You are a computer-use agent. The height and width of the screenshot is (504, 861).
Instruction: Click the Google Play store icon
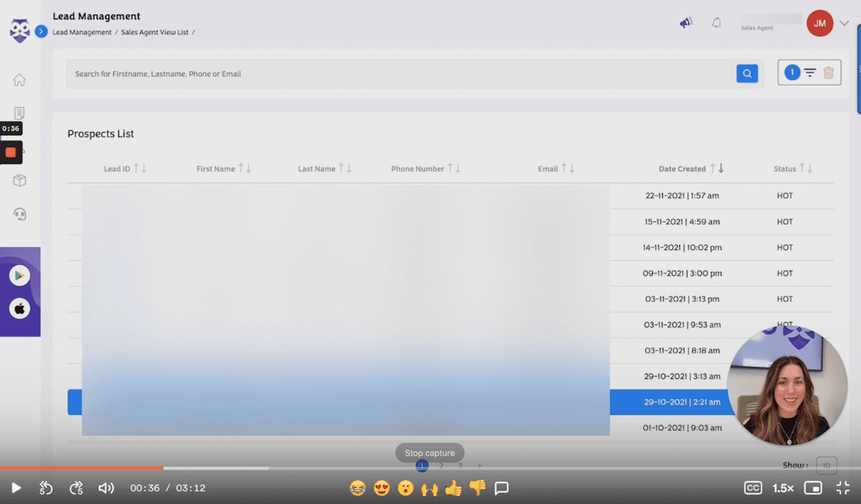click(x=19, y=275)
